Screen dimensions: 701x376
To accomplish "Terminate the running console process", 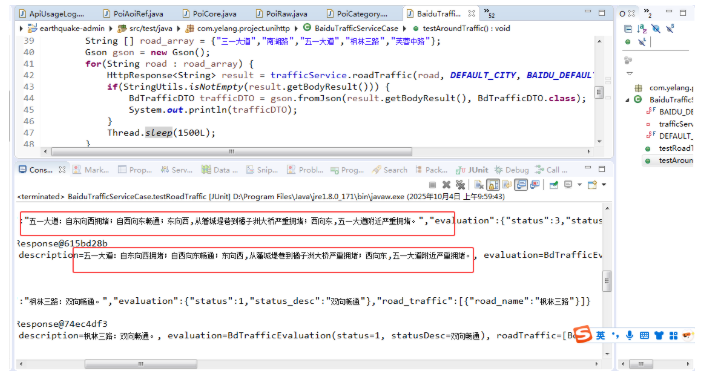I will (x=432, y=185).
